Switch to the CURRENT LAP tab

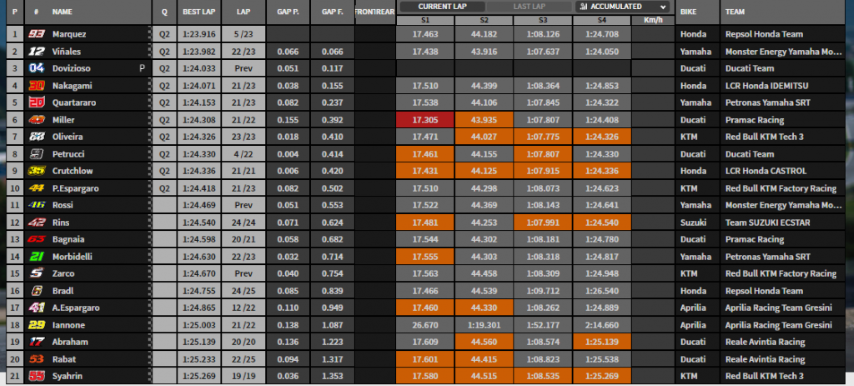443,7
